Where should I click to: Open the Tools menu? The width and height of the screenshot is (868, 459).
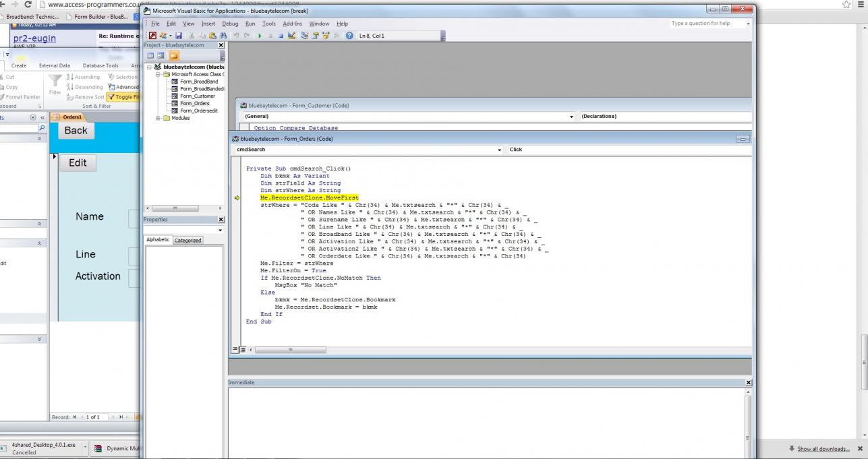coord(269,24)
